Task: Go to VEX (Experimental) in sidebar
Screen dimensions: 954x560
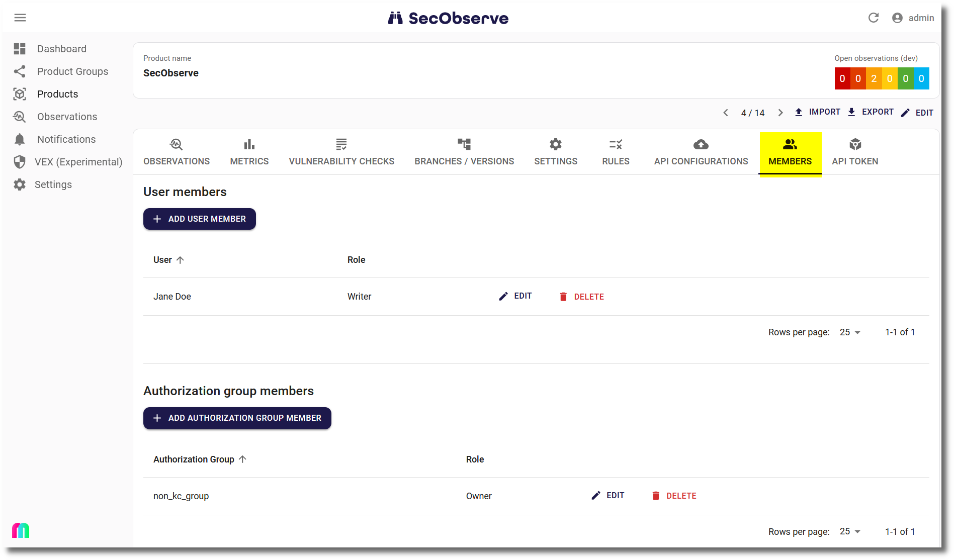Action: (78, 162)
